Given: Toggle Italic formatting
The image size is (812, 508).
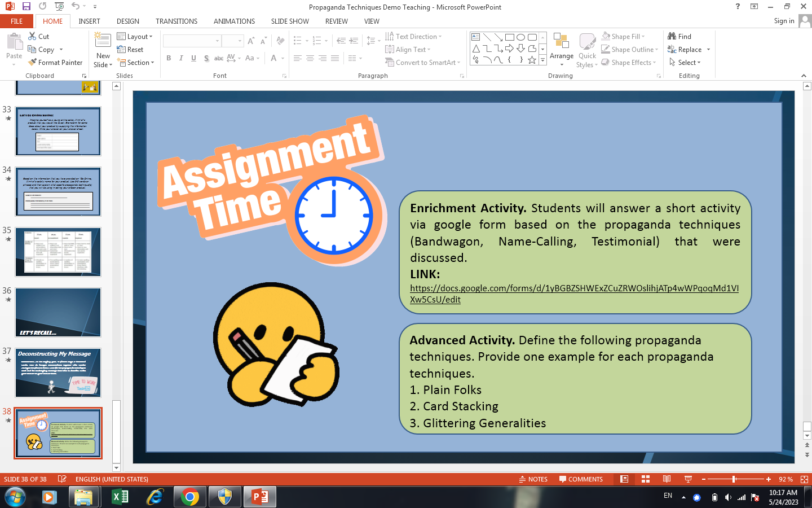Looking at the screenshot, I should 181,58.
